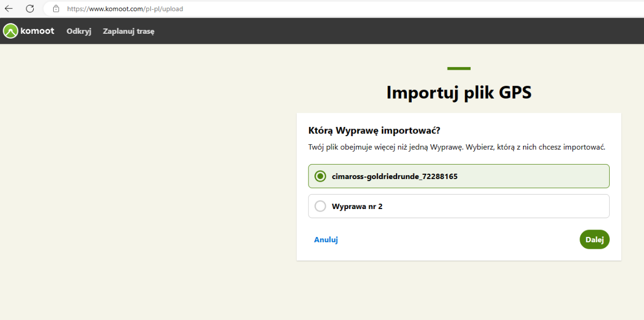Select the cimaross-goldriedrunde_72288165 radio button

tap(320, 176)
